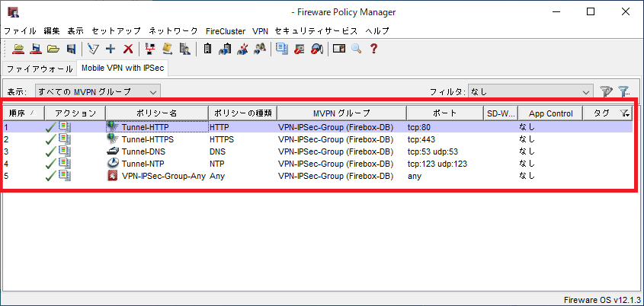Select the VPN-IPSec-Group-Any policy name
The height and width of the screenshot is (306, 644).
pos(164,177)
